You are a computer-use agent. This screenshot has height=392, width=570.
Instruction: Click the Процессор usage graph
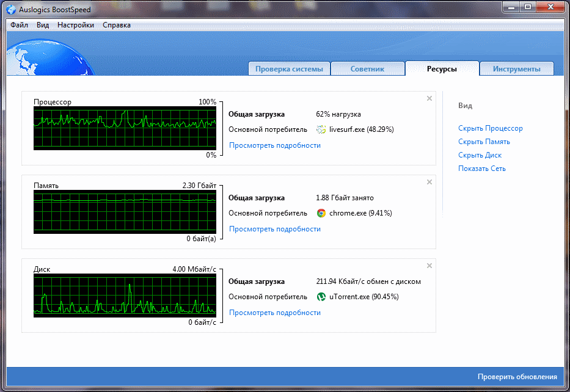point(125,128)
